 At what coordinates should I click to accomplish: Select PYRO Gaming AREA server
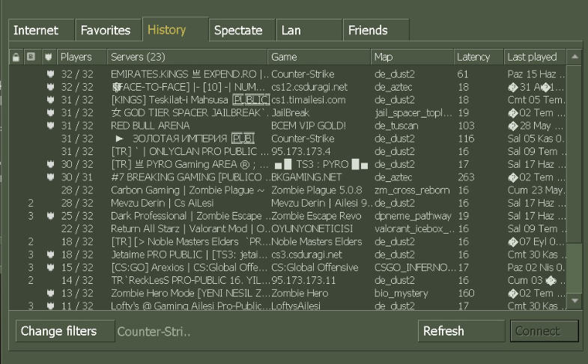tap(190, 164)
